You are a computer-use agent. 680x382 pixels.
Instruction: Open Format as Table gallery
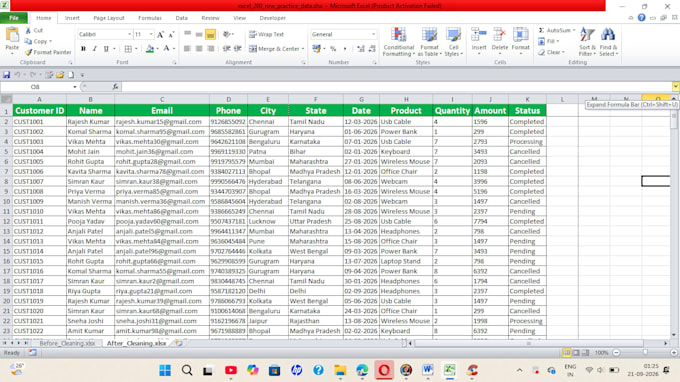click(x=429, y=42)
